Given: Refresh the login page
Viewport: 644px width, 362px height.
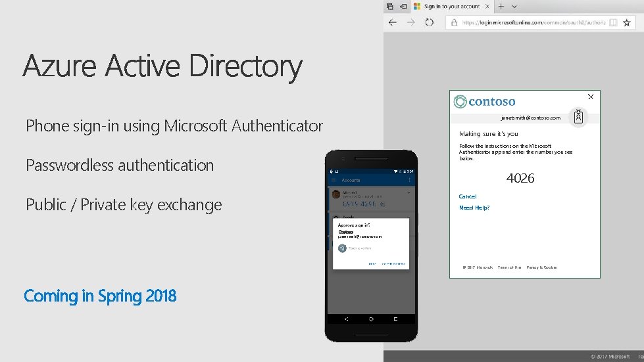Looking at the screenshot, I should coord(429,22).
